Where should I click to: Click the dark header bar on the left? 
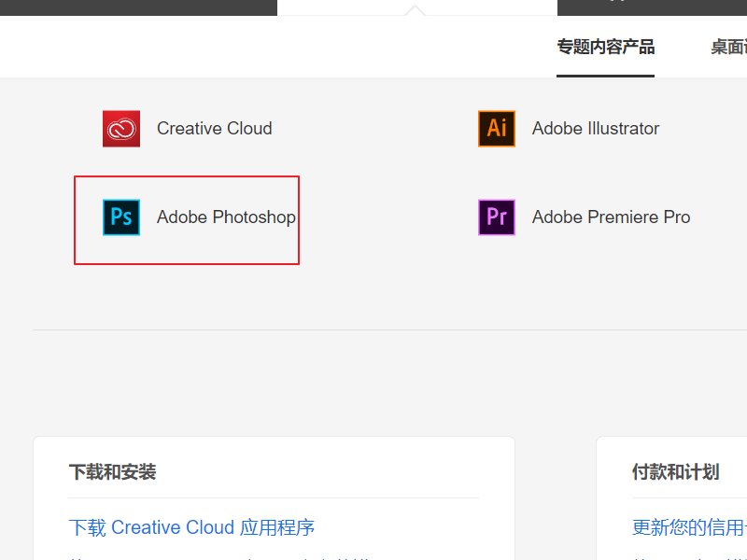click(138, 7)
